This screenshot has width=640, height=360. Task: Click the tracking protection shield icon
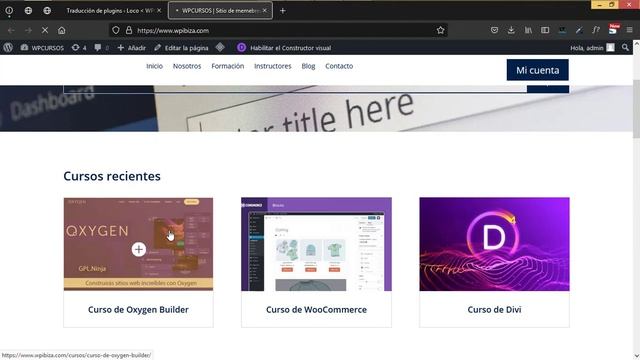116,30
